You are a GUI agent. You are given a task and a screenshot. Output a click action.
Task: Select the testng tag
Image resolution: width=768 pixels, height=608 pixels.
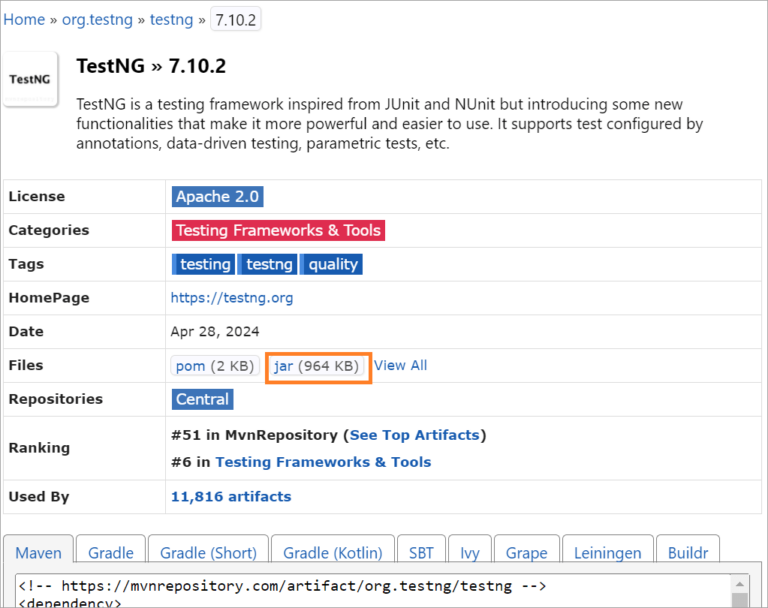[x=268, y=264]
